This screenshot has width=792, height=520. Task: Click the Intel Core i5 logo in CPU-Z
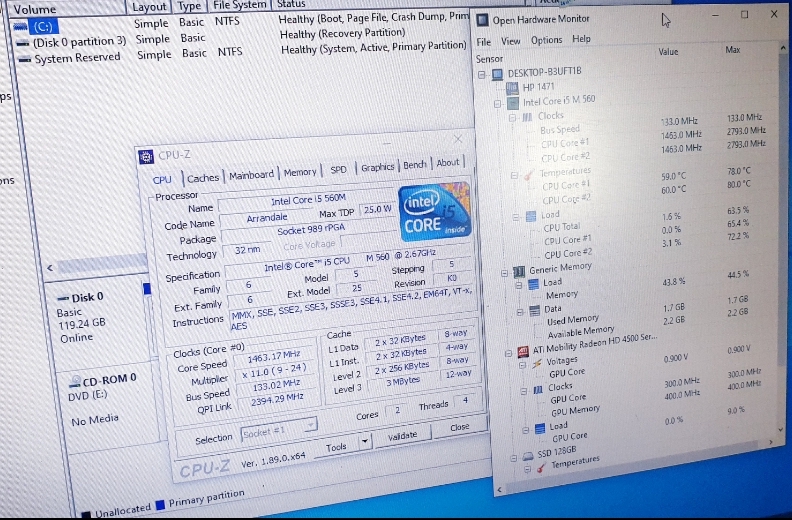[x=435, y=211]
